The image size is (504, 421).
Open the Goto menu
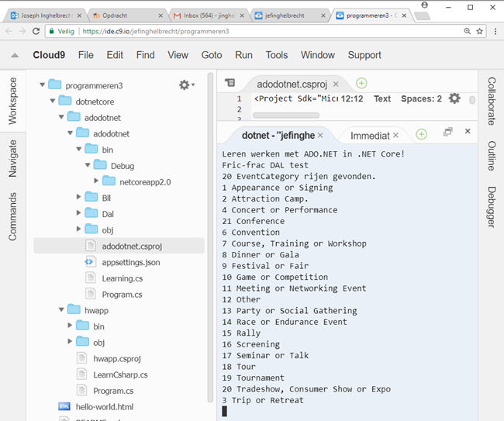[x=212, y=55]
